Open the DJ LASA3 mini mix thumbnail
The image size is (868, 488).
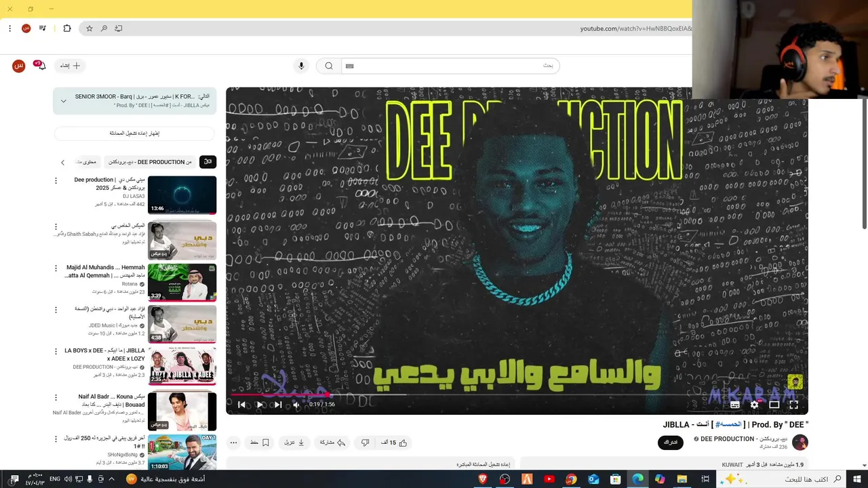pyautogui.click(x=182, y=195)
